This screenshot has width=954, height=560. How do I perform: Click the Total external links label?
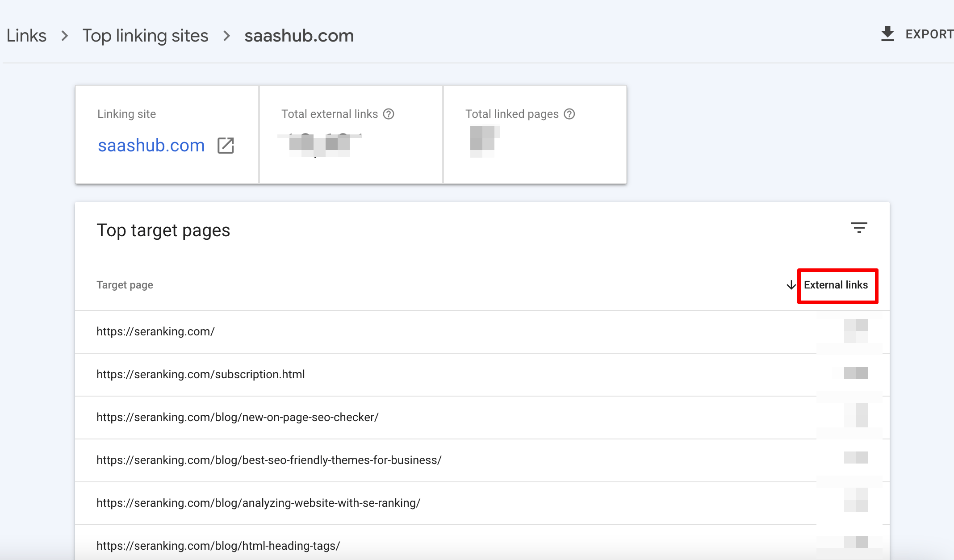(x=330, y=114)
